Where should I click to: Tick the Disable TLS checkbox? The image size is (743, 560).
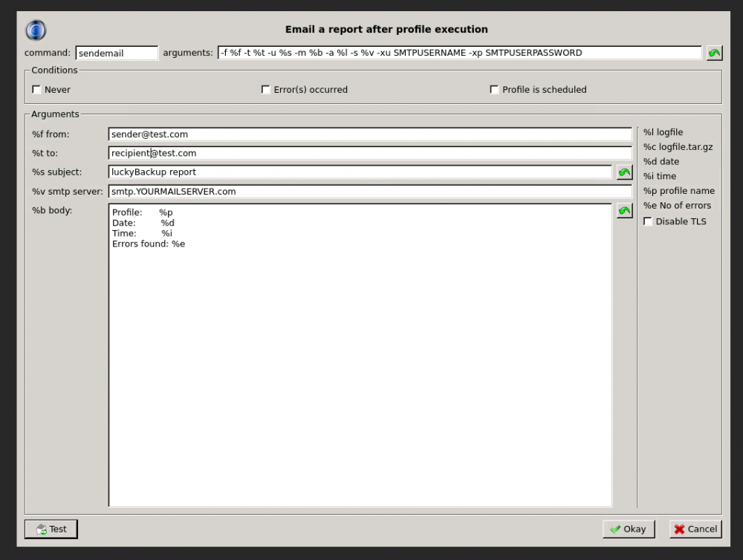tap(648, 221)
